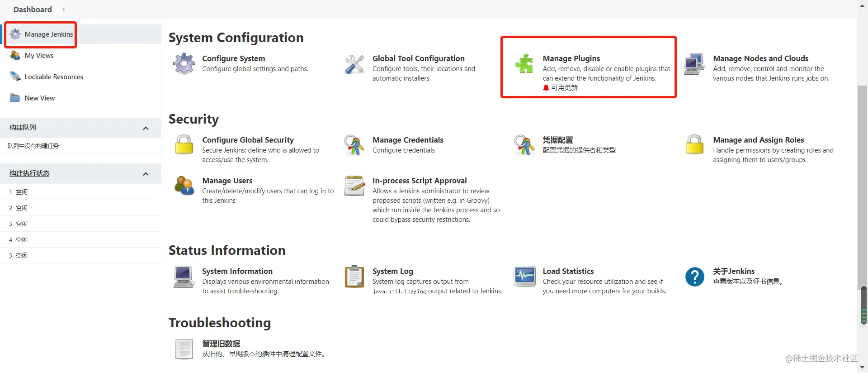Open My Views in the sidebar

pos(39,55)
